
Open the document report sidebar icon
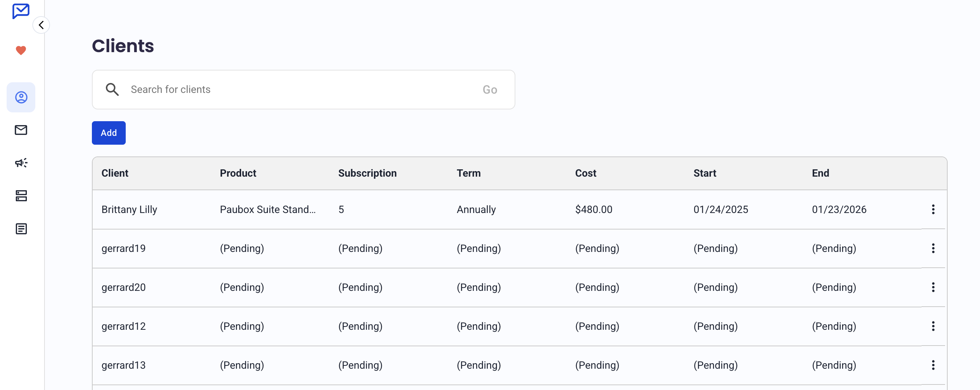tap(21, 229)
